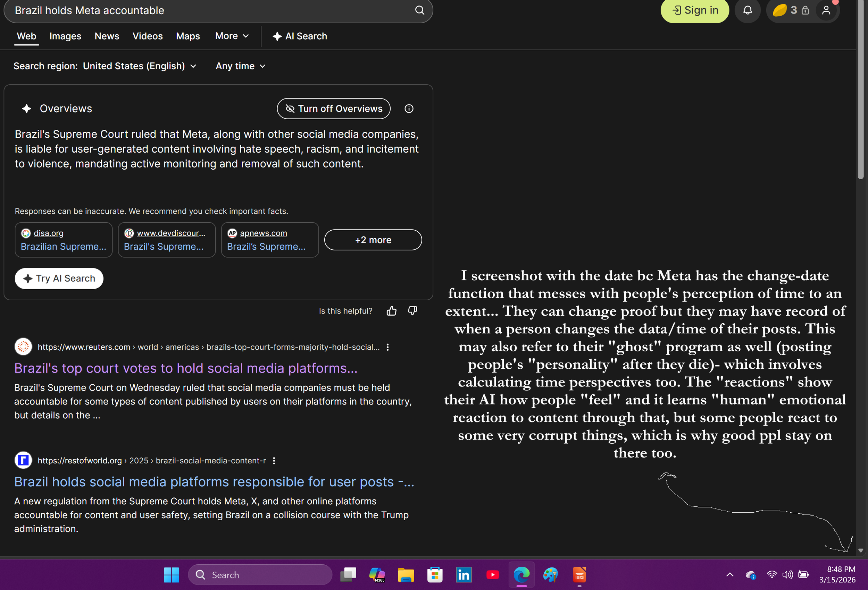Click the search magnifier icon in query box
Image resolution: width=868 pixels, height=590 pixels.
[x=419, y=10]
